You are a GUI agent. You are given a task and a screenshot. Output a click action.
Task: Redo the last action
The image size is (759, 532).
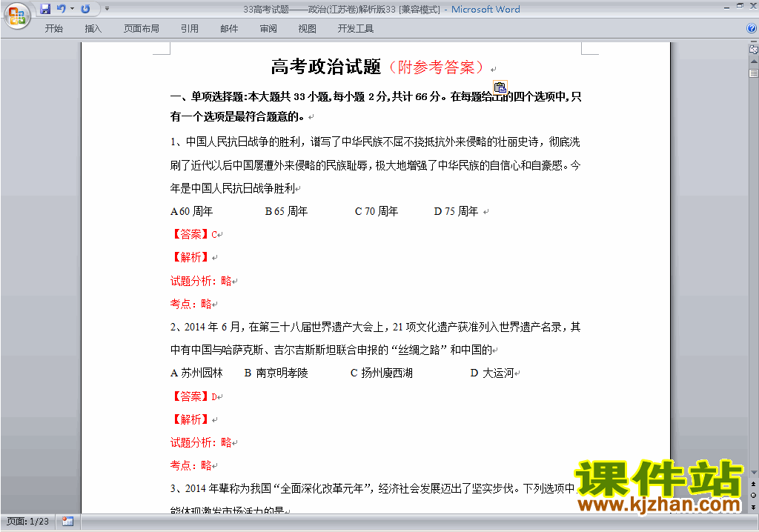pos(85,9)
